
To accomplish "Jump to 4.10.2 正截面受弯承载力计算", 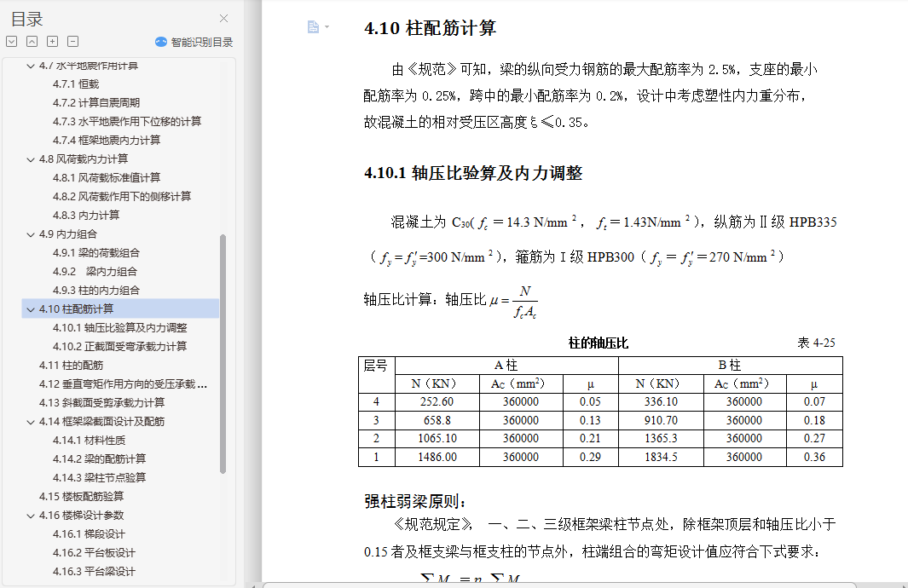I will [x=120, y=347].
